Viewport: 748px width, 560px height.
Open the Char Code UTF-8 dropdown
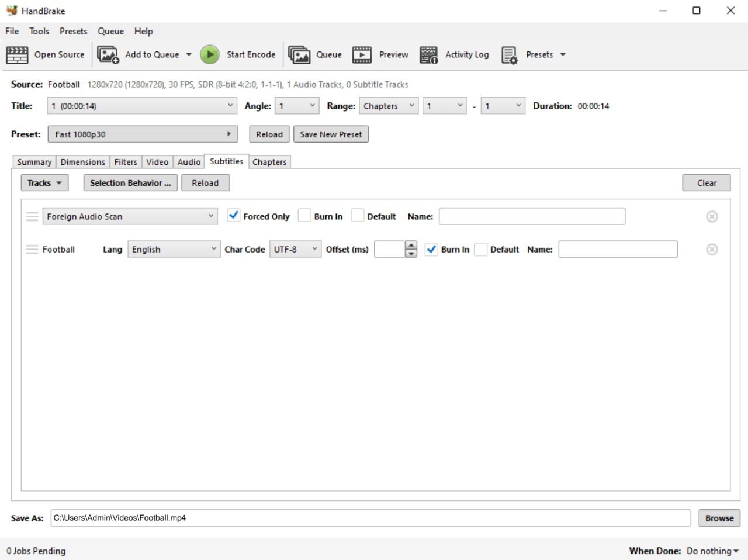[x=295, y=248]
